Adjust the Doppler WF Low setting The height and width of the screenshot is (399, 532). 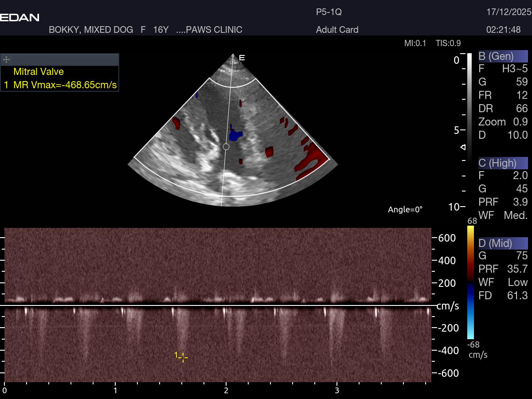pos(503,282)
